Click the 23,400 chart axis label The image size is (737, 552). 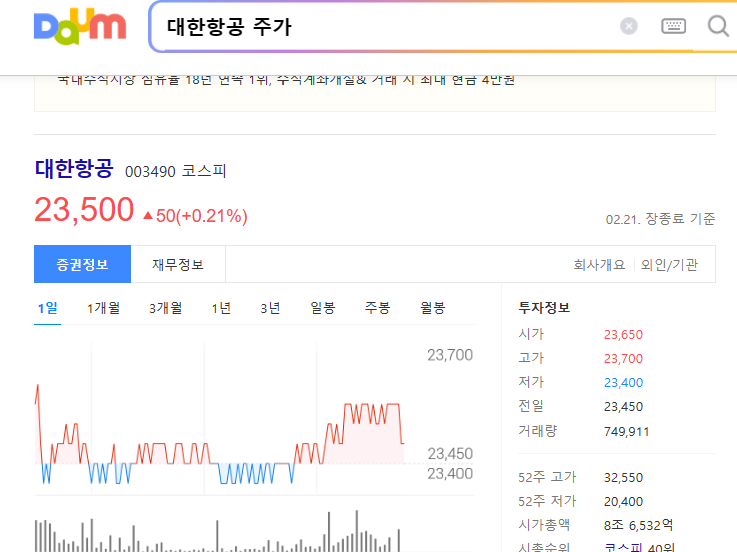point(450,473)
